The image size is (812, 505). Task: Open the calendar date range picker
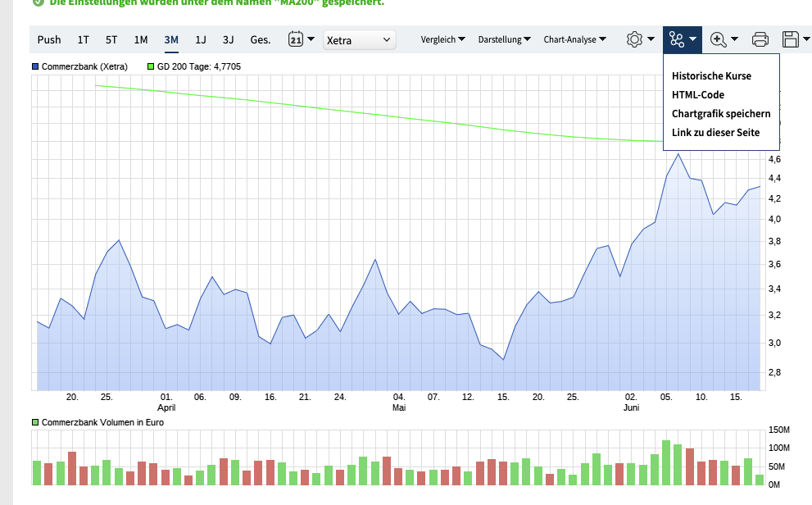tap(296, 39)
